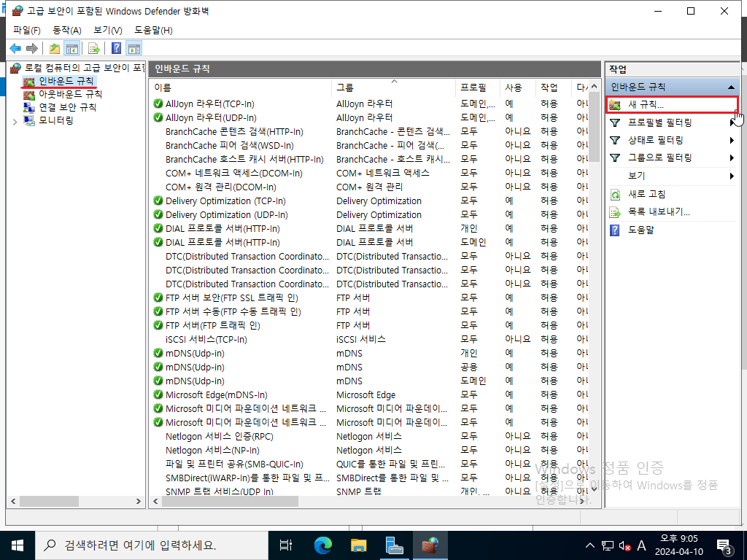
Task: Select the Netlogon 서비스 인증(RPC) rule
Action: tap(220, 437)
